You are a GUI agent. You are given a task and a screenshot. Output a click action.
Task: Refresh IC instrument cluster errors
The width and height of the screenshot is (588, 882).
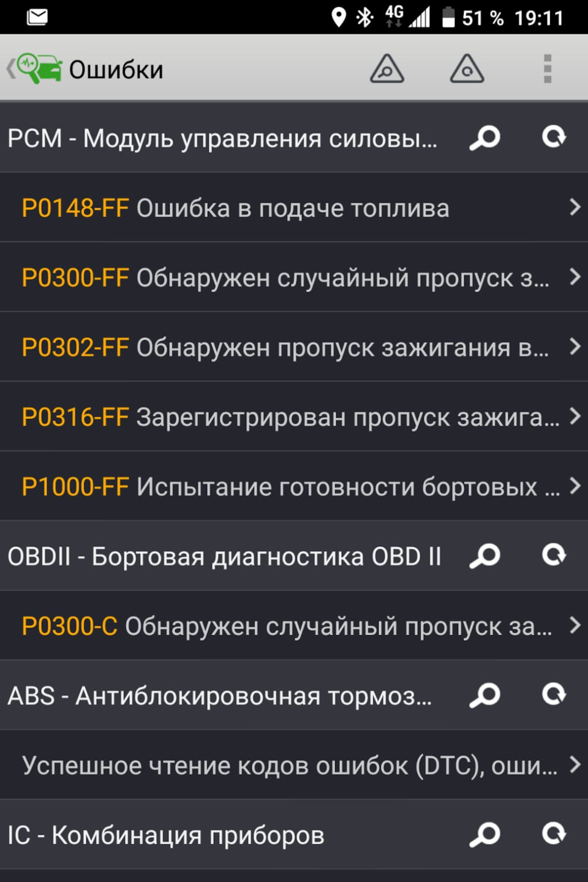[x=554, y=834]
